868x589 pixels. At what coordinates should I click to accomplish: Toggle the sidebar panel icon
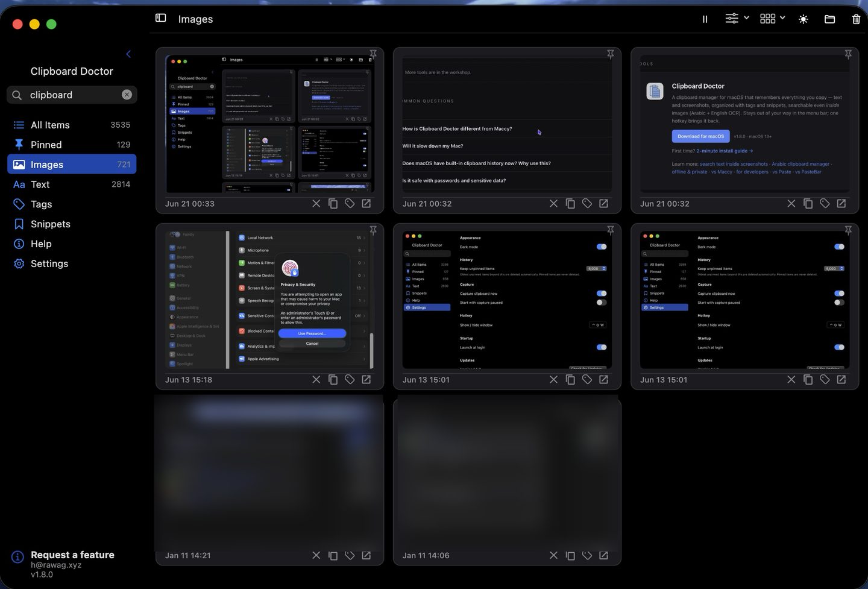point(160,18)
